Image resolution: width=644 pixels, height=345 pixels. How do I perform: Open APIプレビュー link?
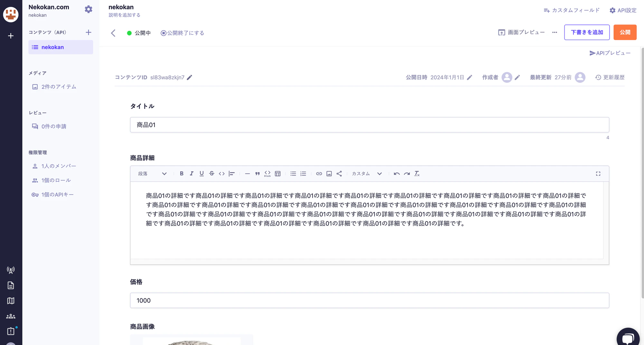coord(610,53)
